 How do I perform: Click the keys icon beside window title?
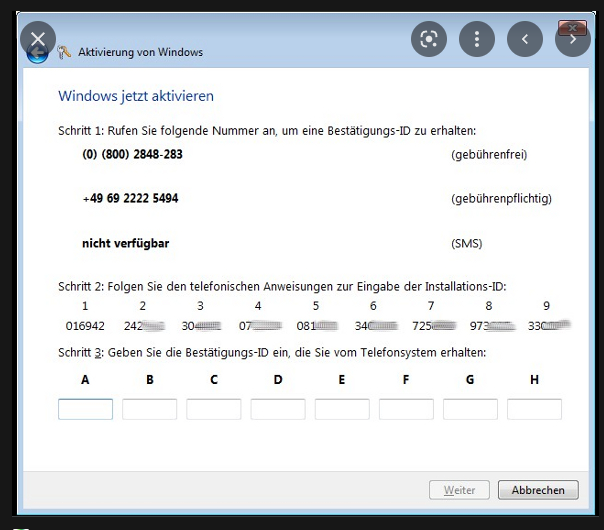[64, 52]
